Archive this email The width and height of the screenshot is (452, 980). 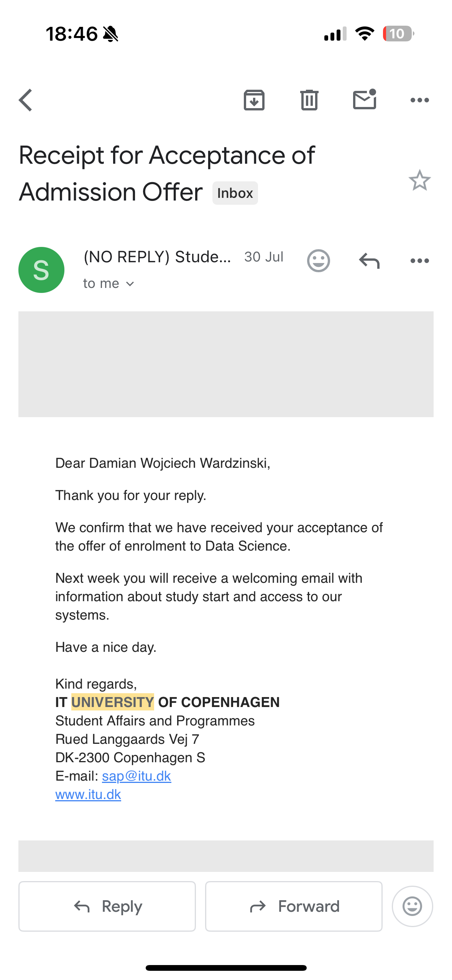(254, 100)
